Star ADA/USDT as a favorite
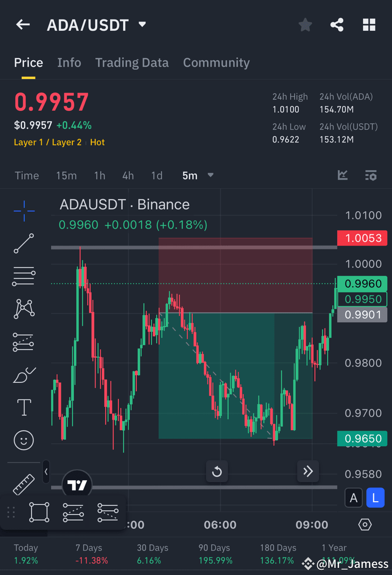392x575 pixels. pos(305,25)
